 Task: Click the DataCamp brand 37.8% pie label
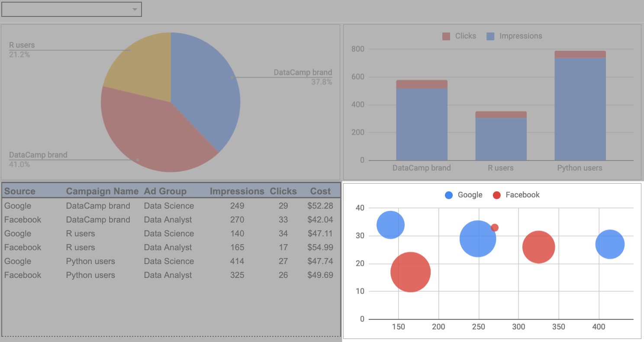pyautogui.click(x=303, y=77)
